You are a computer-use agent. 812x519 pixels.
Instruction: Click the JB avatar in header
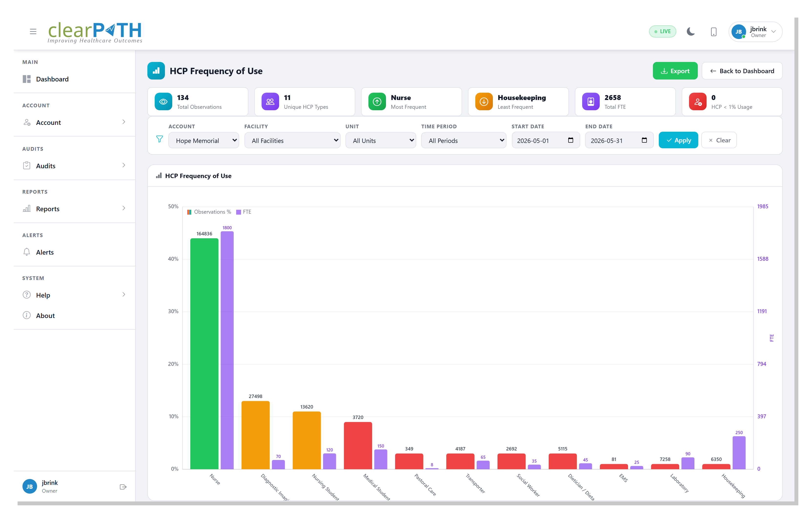[x=739, y=32]
